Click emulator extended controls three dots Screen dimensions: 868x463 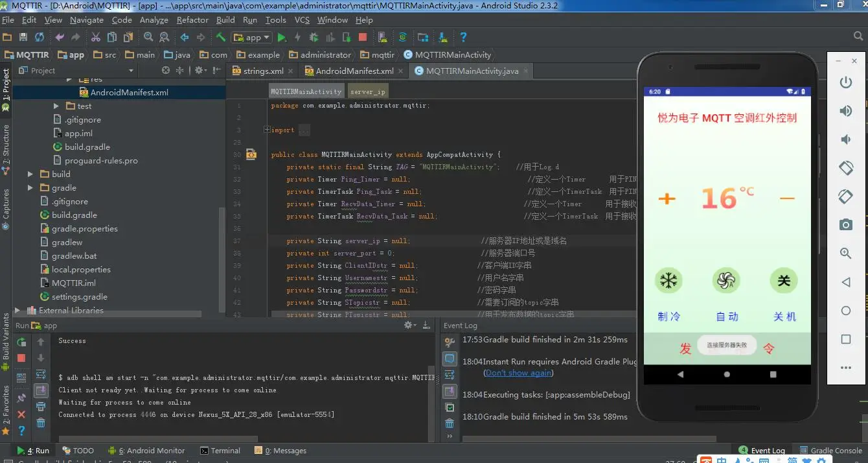pyautogui.click(x=845, y=368)
